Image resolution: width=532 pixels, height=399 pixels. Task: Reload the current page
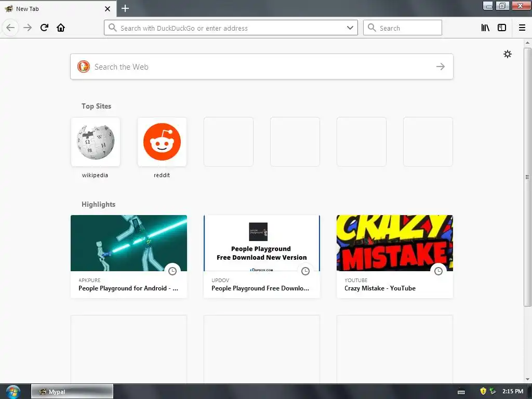pyautogui.click(x=44, y=28)
